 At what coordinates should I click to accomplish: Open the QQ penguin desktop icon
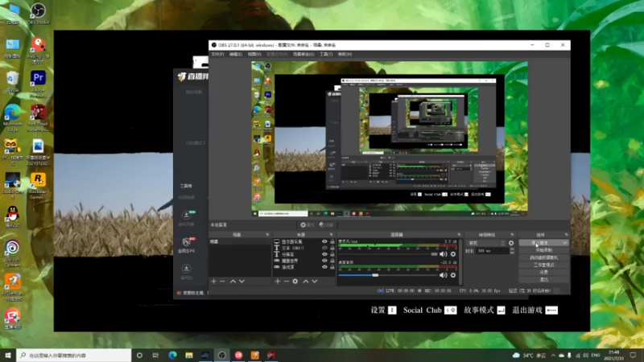point(12,216)
